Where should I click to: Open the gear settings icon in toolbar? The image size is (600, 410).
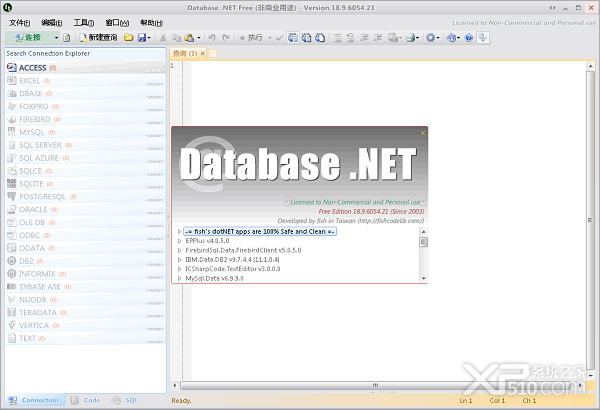pos(430,38)
